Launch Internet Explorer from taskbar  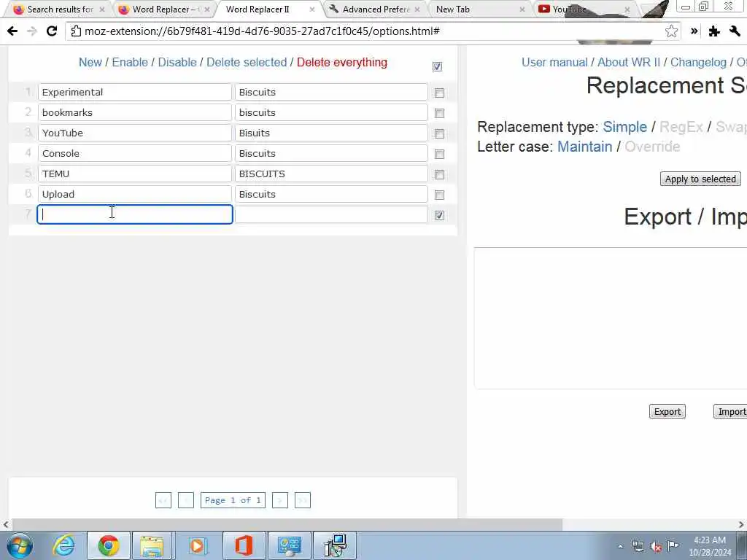click(63, 545)
